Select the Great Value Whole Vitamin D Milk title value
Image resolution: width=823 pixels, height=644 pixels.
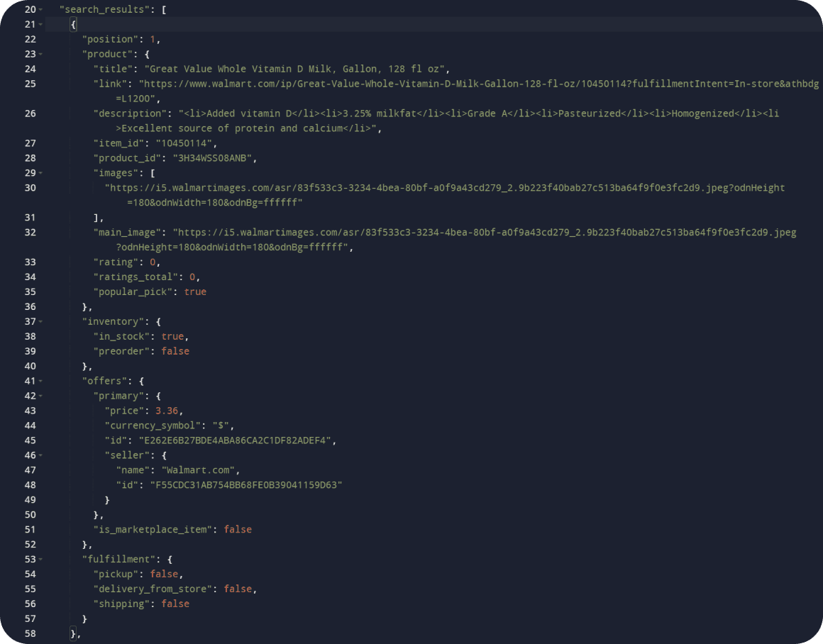click(x=294, y=69)
